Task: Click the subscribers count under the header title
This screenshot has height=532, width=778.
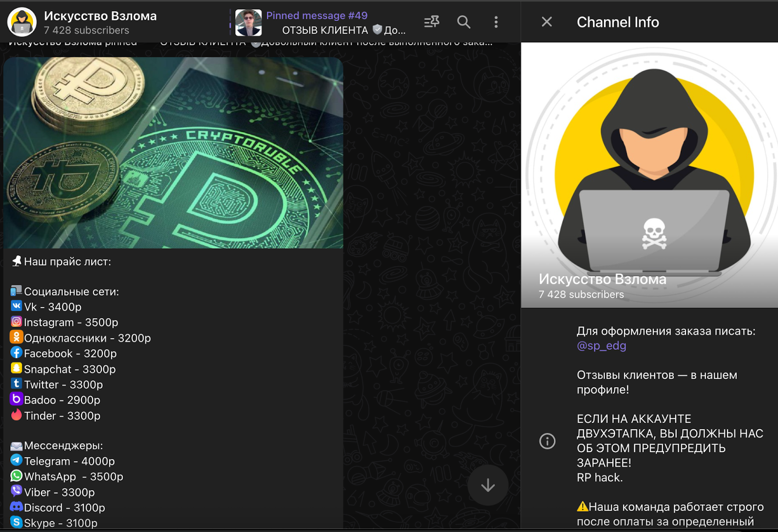Action: coord(87,30)
